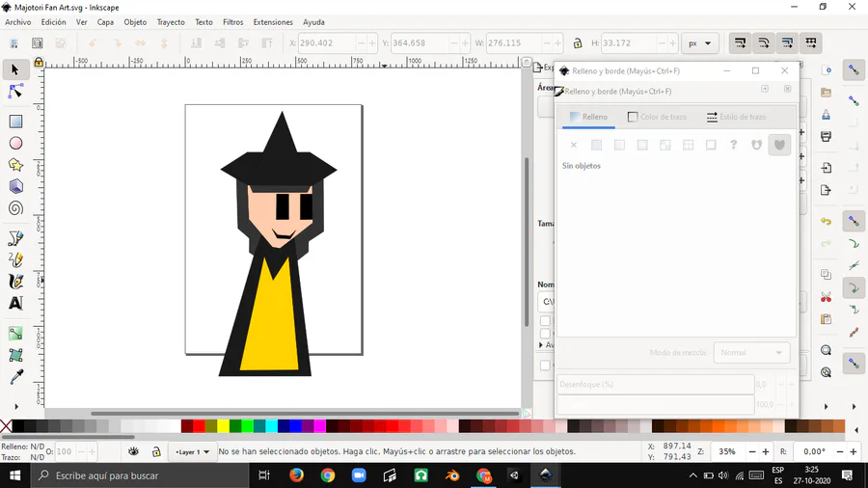Screen dimensions: 868x488
Task: Switch to the Estilo de trazo tab
Action: [736, 117]
